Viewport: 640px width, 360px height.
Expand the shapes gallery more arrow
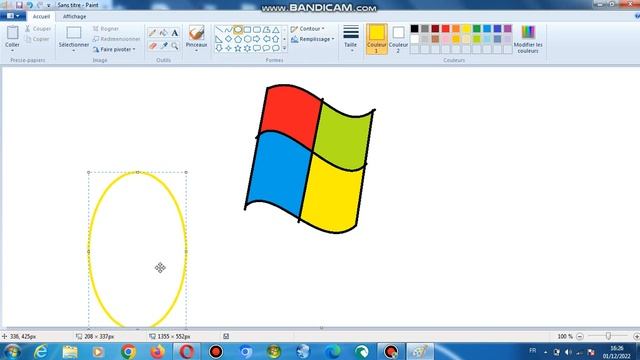(x=284, y=49)
